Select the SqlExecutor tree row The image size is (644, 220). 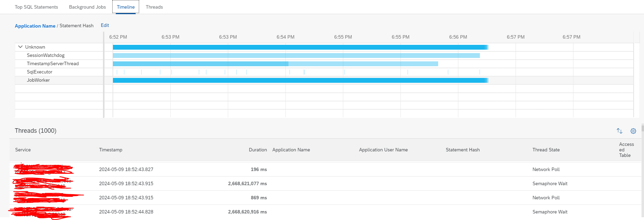[59, 72]
